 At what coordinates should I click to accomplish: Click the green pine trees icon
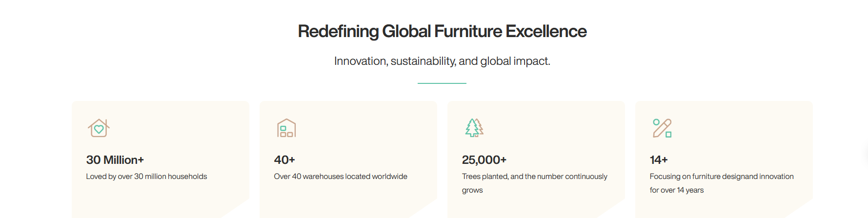pyautogui.click(x=474, y=128)
